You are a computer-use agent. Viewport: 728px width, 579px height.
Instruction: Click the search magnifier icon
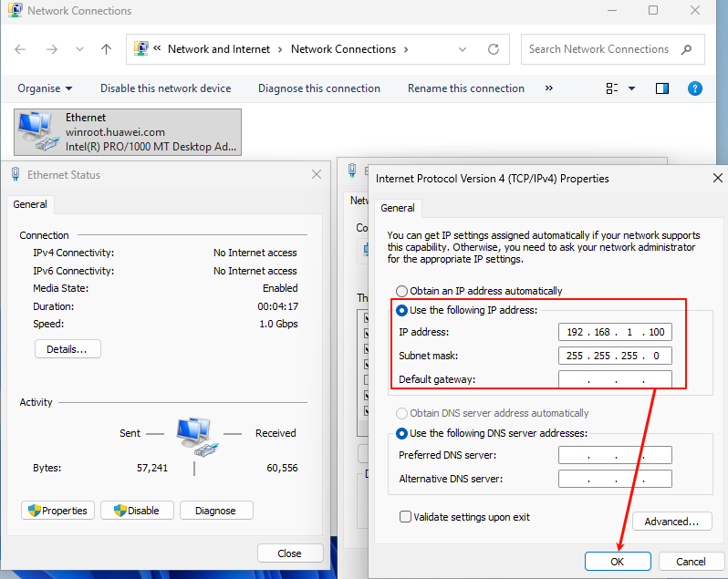pos(687,49)
